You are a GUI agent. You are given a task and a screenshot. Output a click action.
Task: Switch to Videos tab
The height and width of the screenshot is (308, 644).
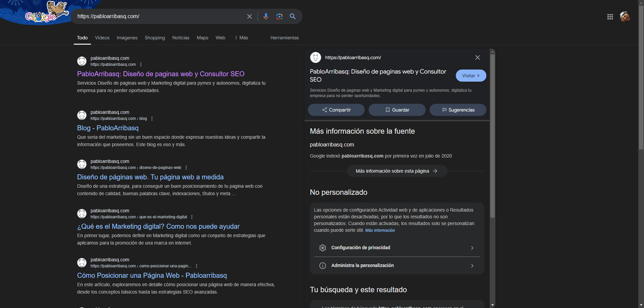(102, 38)
